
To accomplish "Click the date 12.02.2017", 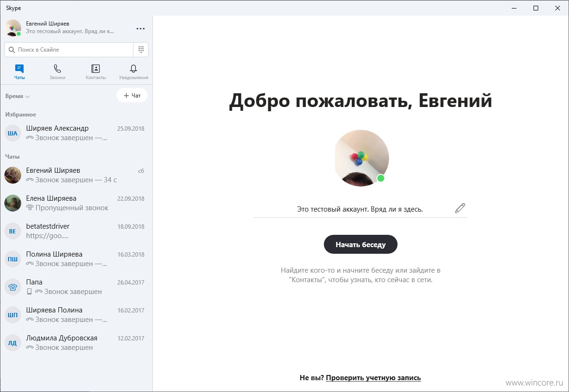I will coord(131,339).
